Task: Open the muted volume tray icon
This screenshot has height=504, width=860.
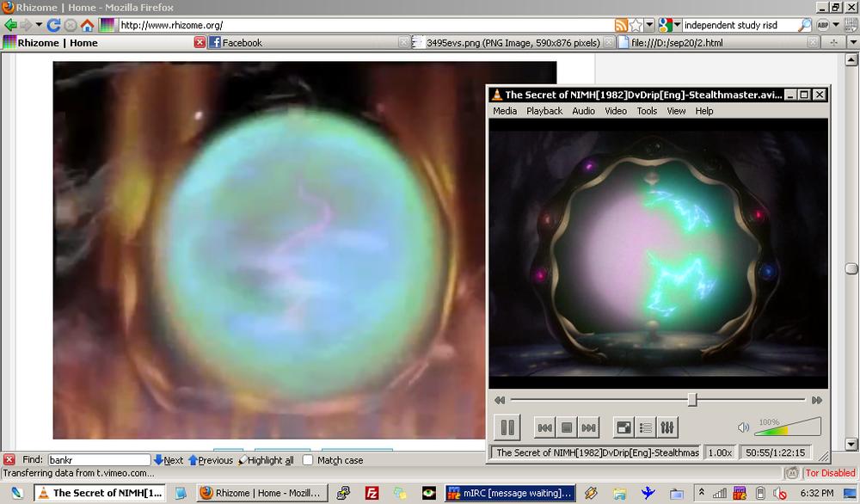Action: [x=779, y=493]
